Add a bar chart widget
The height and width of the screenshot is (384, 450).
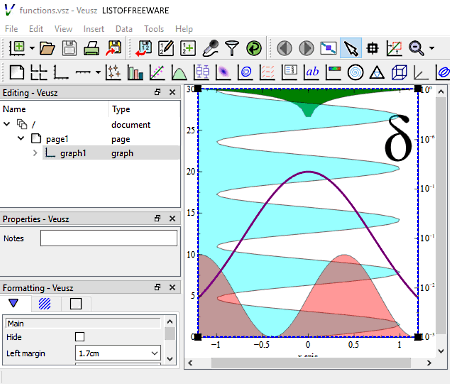coord(135,72)
